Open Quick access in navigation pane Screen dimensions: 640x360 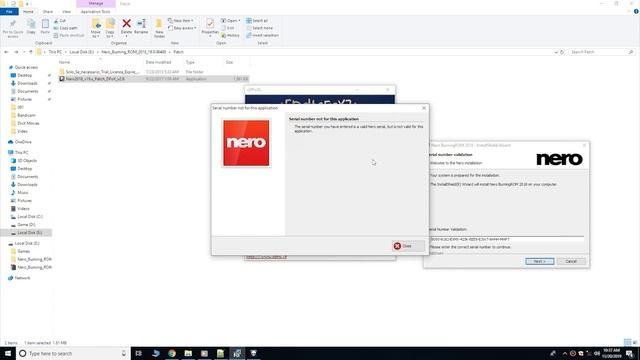(x=26, y=67)
